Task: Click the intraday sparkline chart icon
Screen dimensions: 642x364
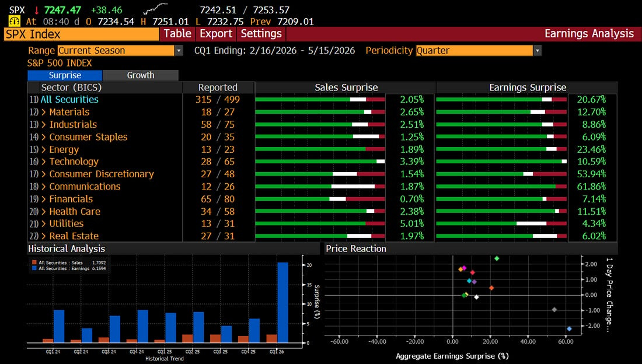Action: click(x=156, y=8)
